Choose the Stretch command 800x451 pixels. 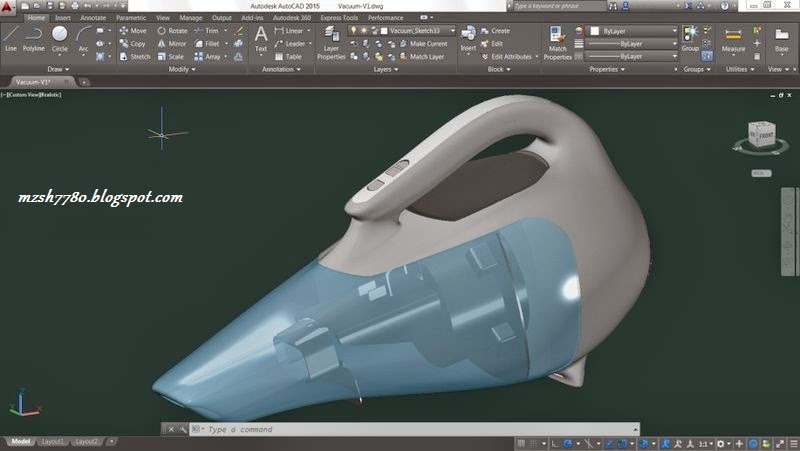click(x=135, y=57)
